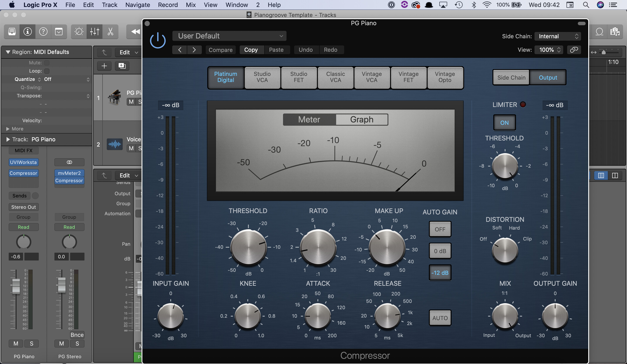
Task: Expand the Track PG Piano disclosure triangle
Action: tap(8, 139)
